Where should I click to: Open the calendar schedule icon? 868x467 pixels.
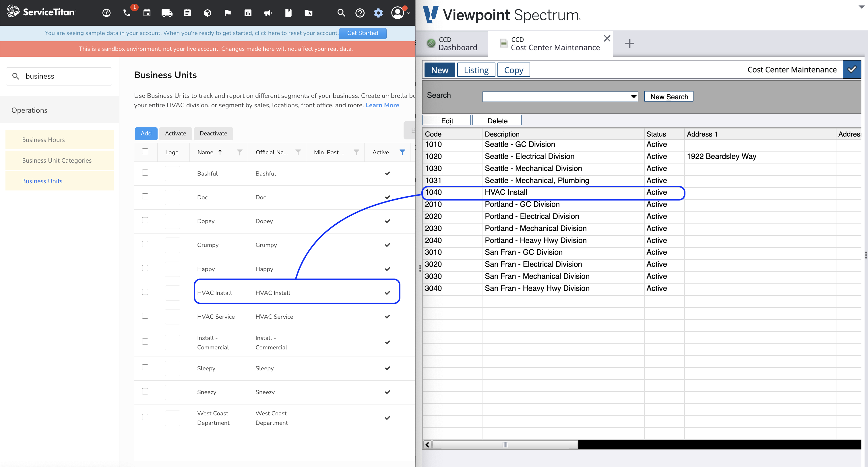pyautogui.click(x=147, y=13)
